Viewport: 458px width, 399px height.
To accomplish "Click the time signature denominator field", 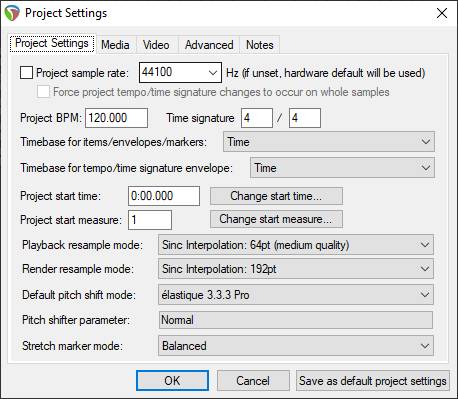I will point(305,118).
